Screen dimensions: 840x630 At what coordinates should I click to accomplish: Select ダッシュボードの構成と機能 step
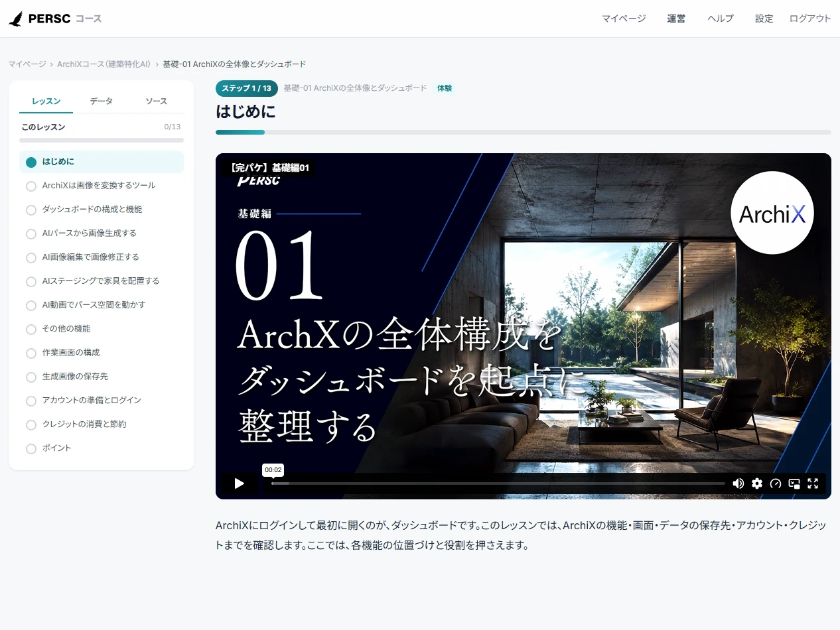(x=102, y=210)
